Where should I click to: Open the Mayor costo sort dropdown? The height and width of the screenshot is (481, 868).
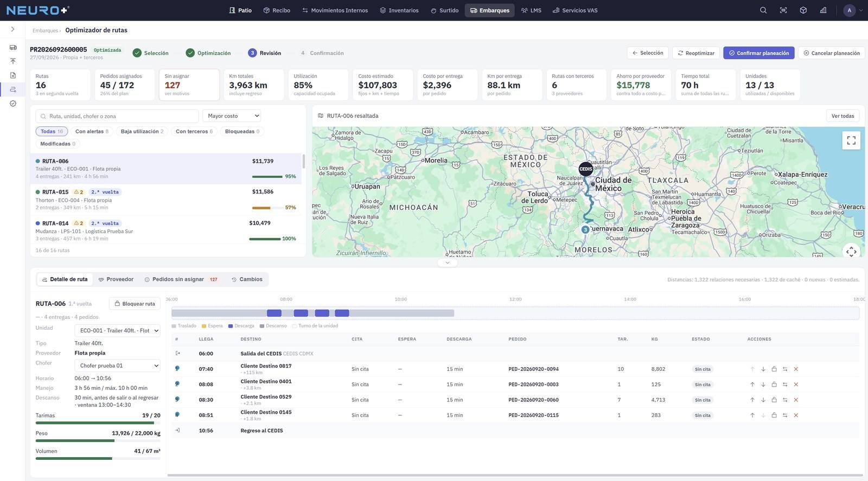(x=232, y=116)
